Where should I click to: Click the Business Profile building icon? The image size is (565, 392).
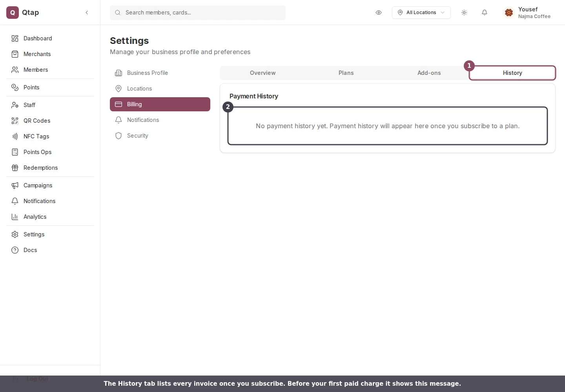[x=118, y=73]
